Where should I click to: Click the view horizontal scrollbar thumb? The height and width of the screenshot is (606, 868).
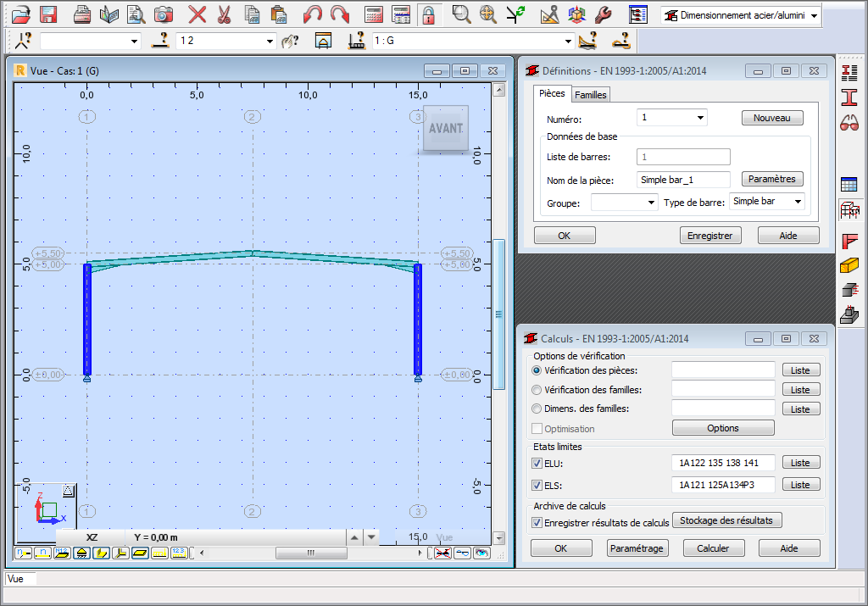(x=311, y=553)
